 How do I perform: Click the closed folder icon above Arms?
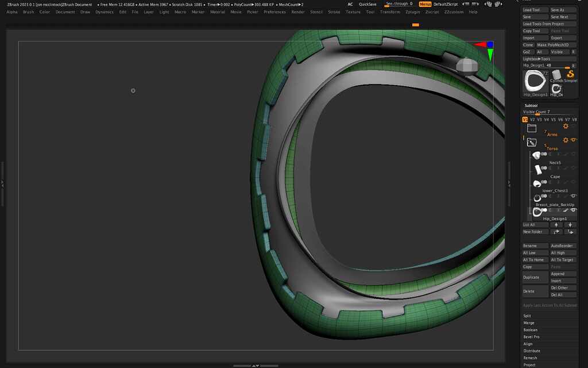point(532,127)
